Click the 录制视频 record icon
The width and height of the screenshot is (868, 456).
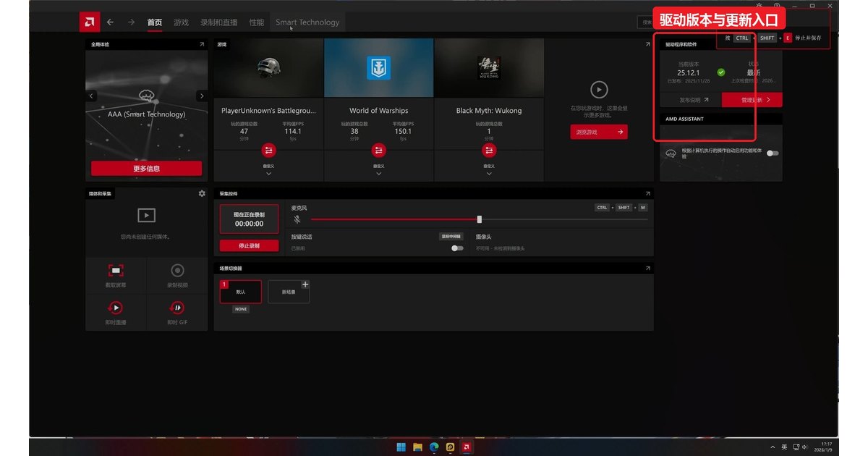pyautogui.click(x=177, y=271)
